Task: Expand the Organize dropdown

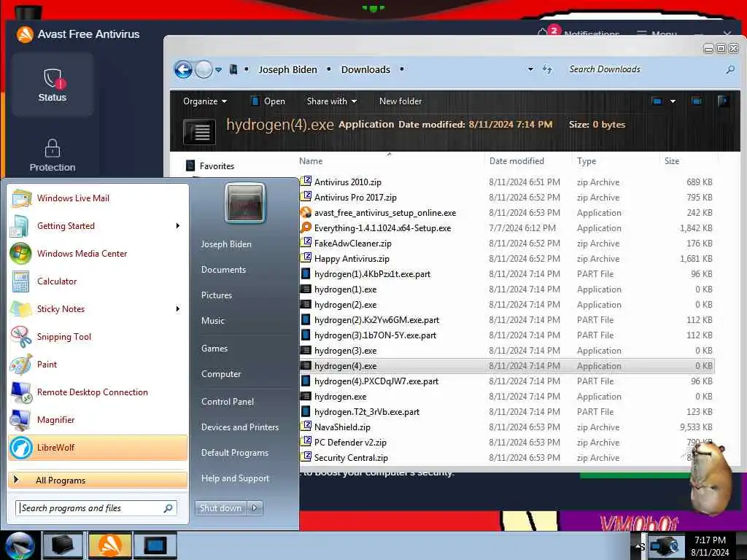Action: point(205,101)
